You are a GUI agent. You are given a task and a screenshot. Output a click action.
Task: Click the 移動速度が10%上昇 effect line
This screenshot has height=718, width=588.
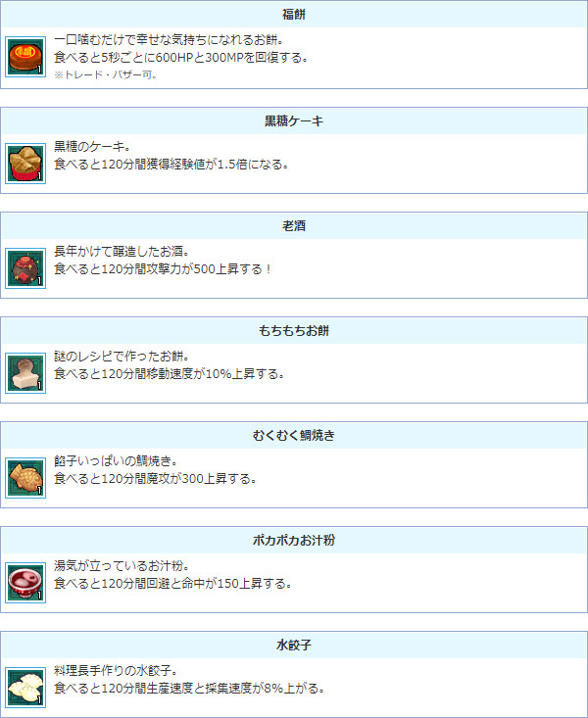[x=170, y=374]
